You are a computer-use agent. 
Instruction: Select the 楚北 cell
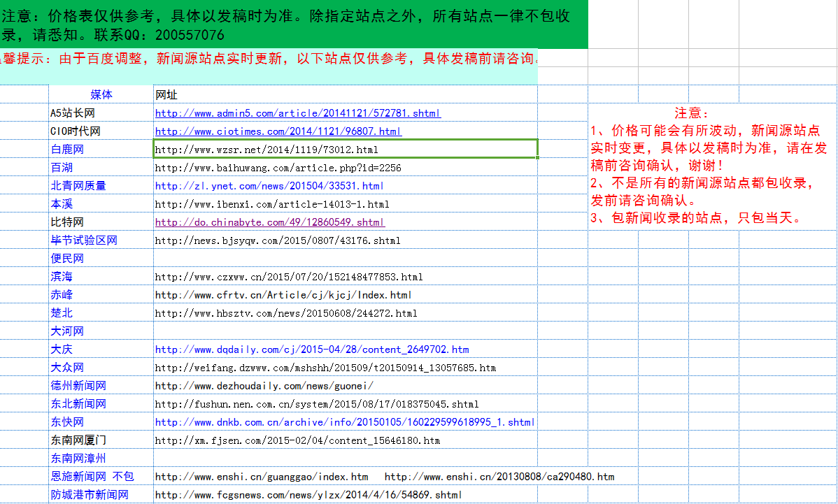(101, 313)
